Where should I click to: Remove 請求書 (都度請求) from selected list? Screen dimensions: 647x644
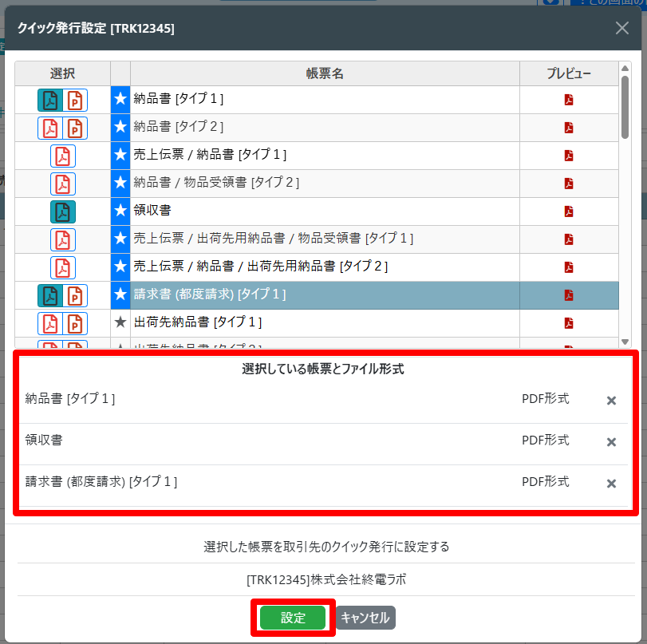coord(611,484)
